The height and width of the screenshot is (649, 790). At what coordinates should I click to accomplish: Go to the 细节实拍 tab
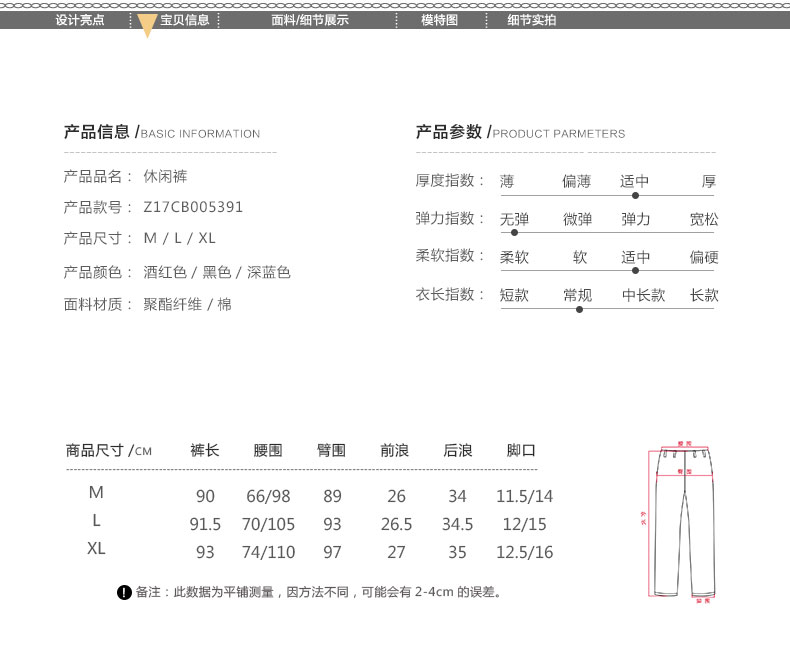pyautogui.click(x=532, y=20)
